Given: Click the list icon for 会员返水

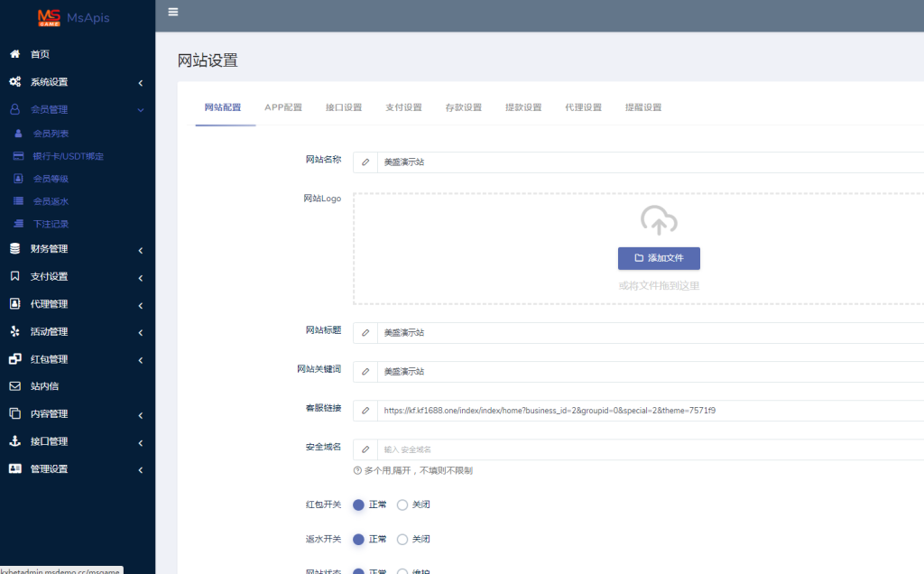Looking at the screenshot, I should (18, 201).
